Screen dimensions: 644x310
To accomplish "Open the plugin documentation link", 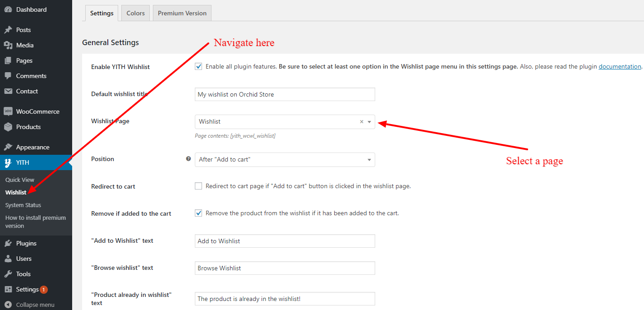I will tap(620, 66).
